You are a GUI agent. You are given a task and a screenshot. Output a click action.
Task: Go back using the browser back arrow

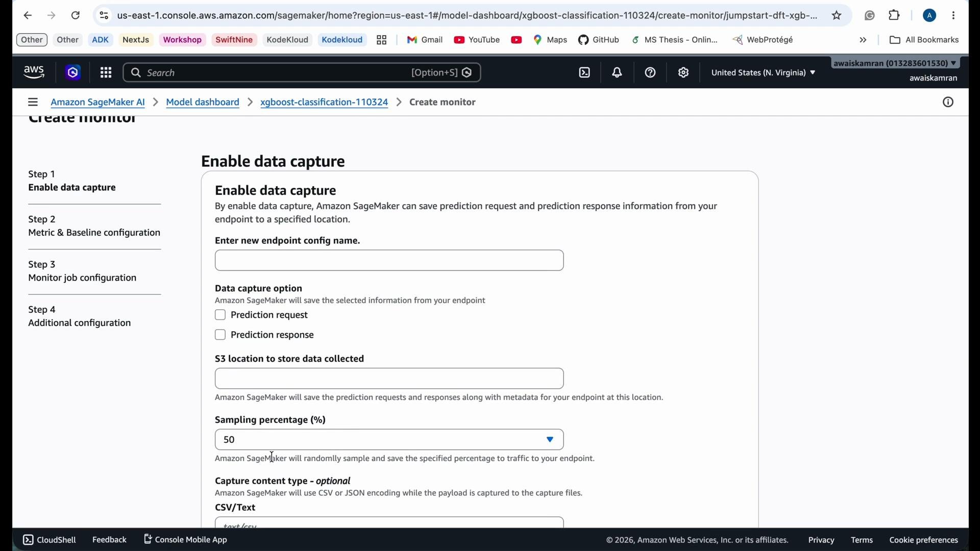pyautogui.click(x=28, y=16)
